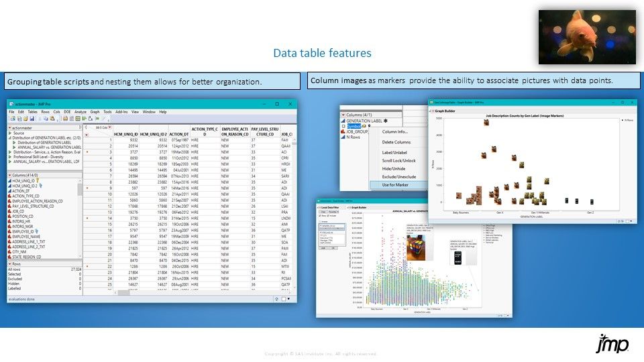Screen dimensions: 644x362
Task: Click the All rows count in Rows panel
Action: pos(76,269)
